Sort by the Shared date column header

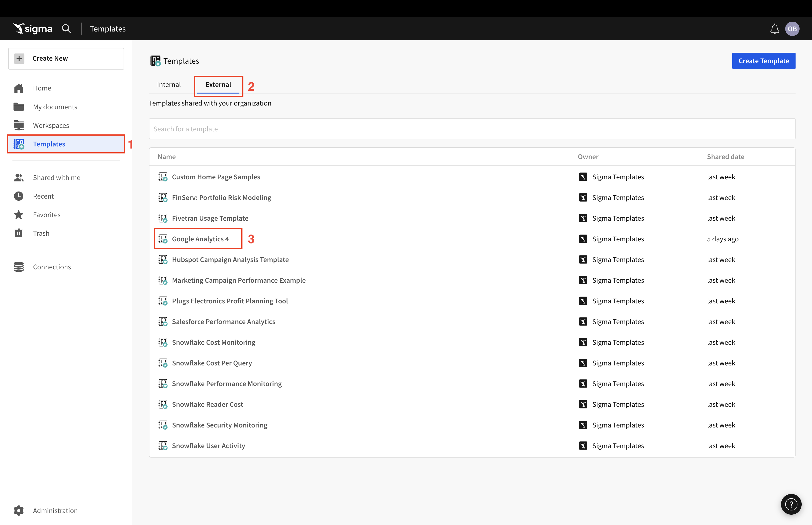point(725,157)
